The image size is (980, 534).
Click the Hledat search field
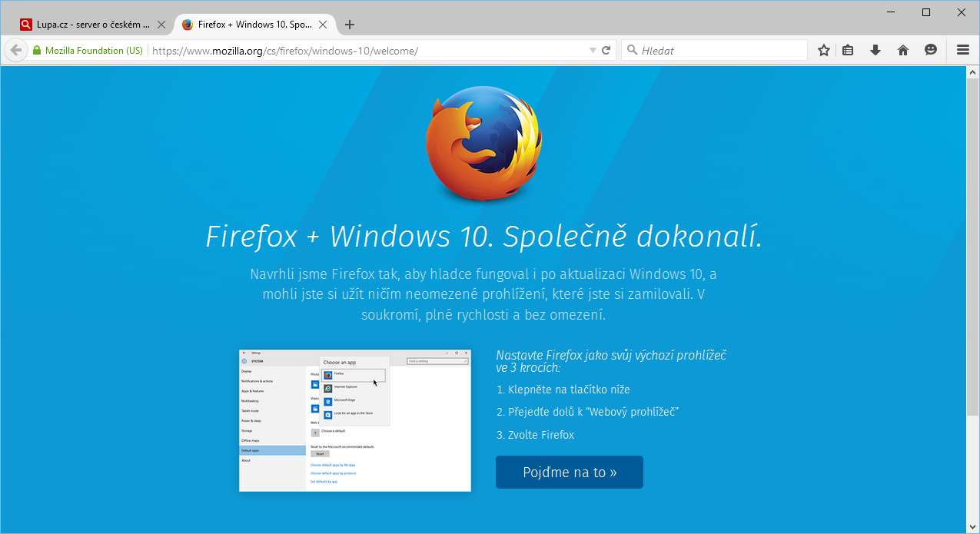[x=719, y=50]
